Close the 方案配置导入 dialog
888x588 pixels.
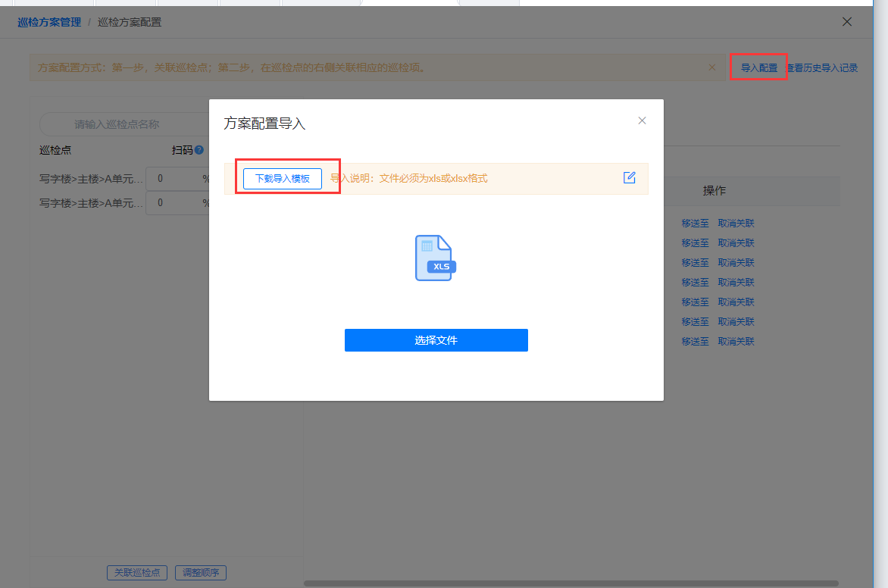642,120
